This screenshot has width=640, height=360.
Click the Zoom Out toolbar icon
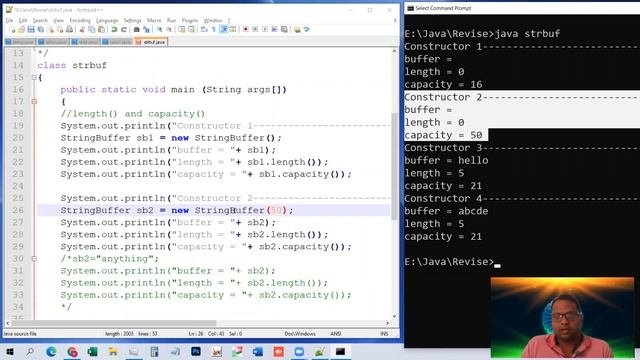coord(169,29)
